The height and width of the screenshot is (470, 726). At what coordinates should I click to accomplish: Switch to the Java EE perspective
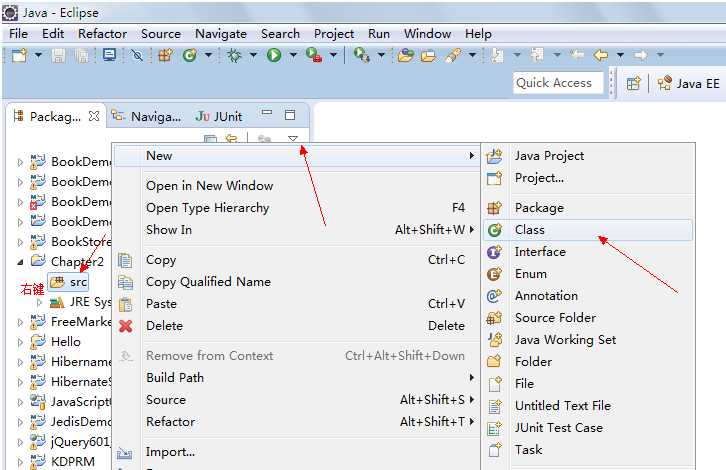coord(688,83)
